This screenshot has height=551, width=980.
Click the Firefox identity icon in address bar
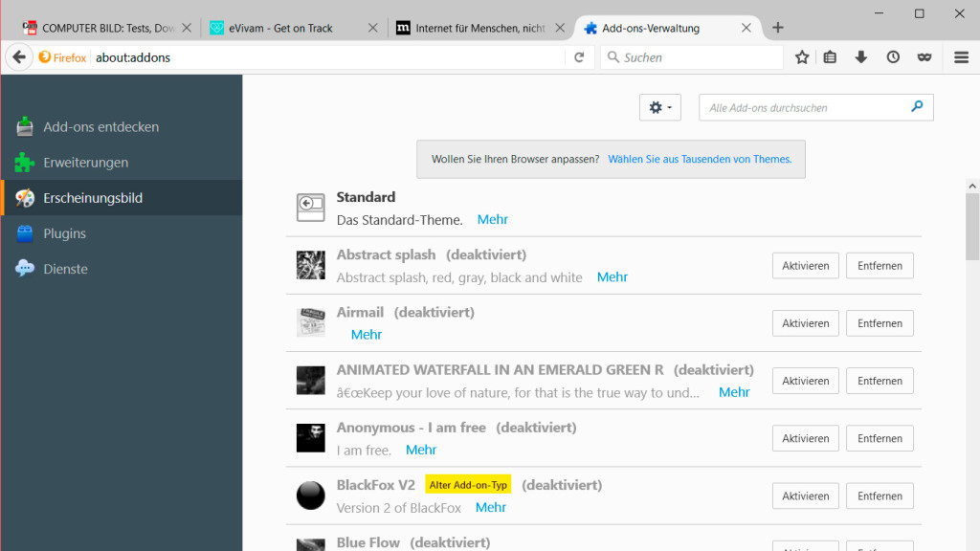click(44, 57)
